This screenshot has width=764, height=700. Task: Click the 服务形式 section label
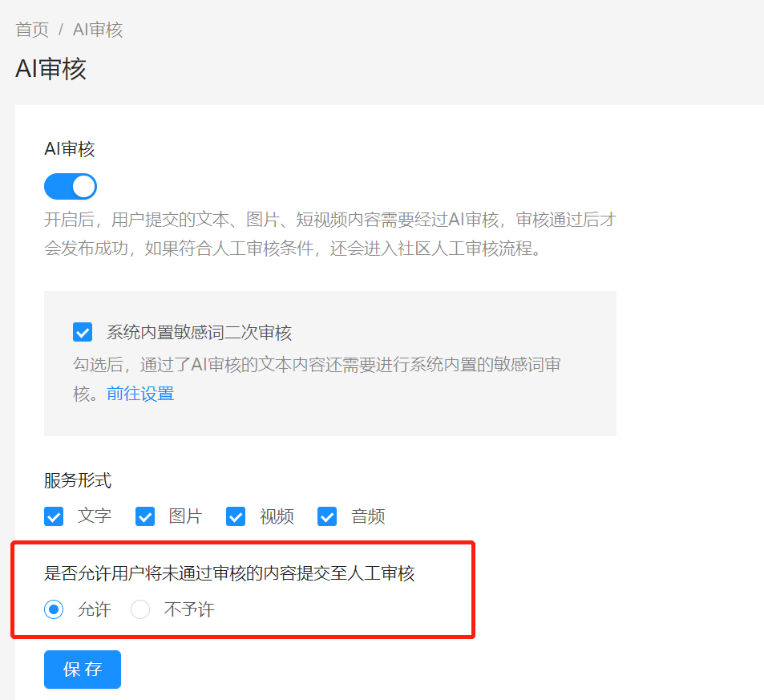click(x=78, y=480)
